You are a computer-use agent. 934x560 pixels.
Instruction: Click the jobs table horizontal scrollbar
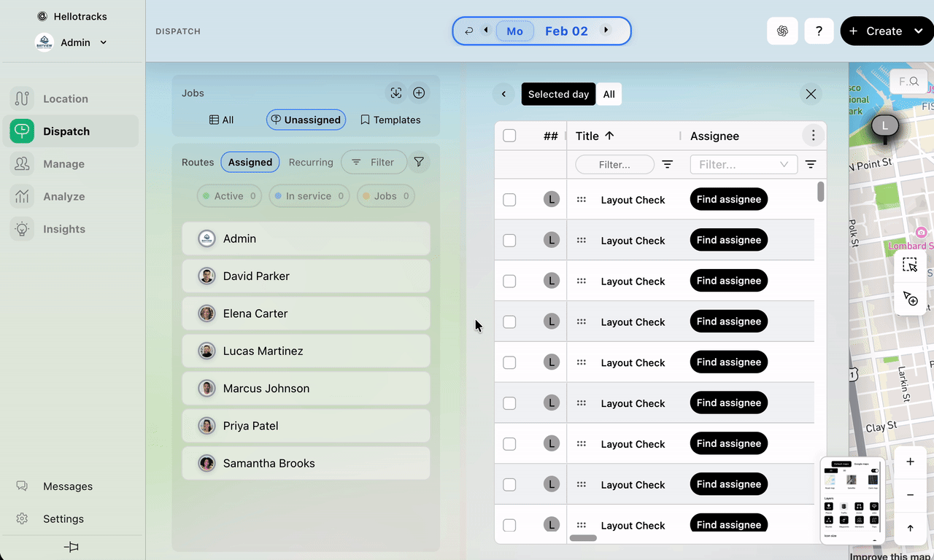pyautogui.click(x=583, y=538)
